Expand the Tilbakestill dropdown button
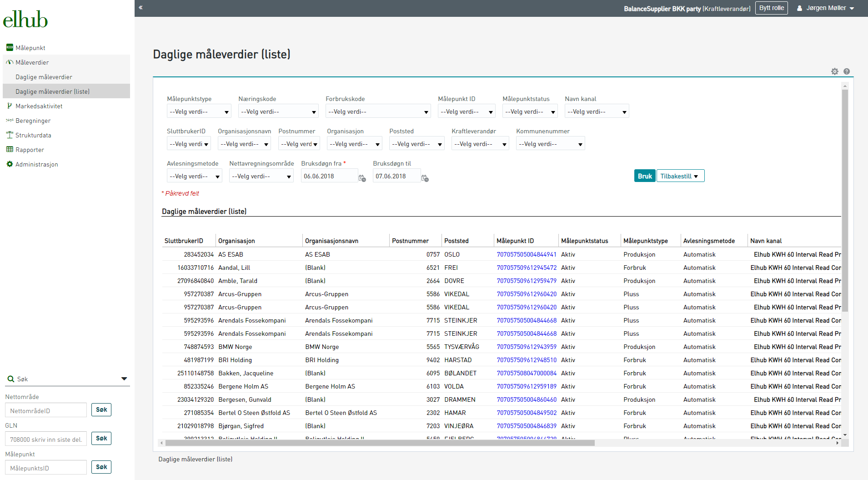This screenshot has height=480, width=868. pyautogui.click(x=681, y=176)
